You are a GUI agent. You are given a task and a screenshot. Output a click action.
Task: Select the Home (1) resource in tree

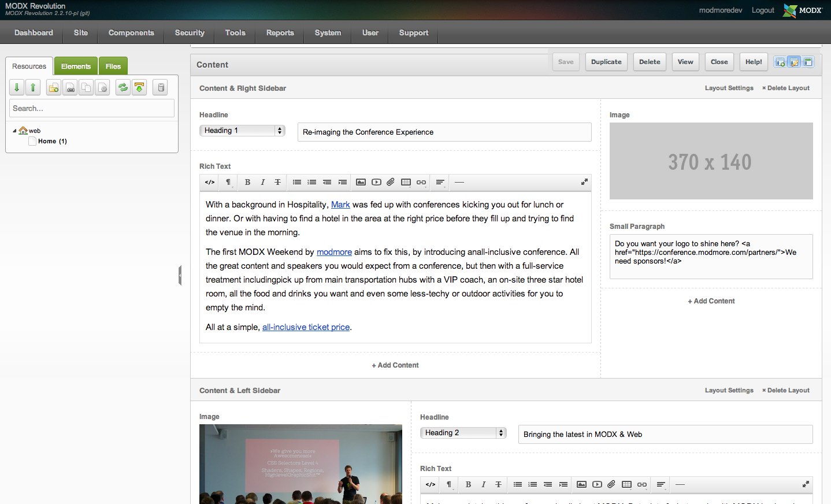(x=52, y=141)
